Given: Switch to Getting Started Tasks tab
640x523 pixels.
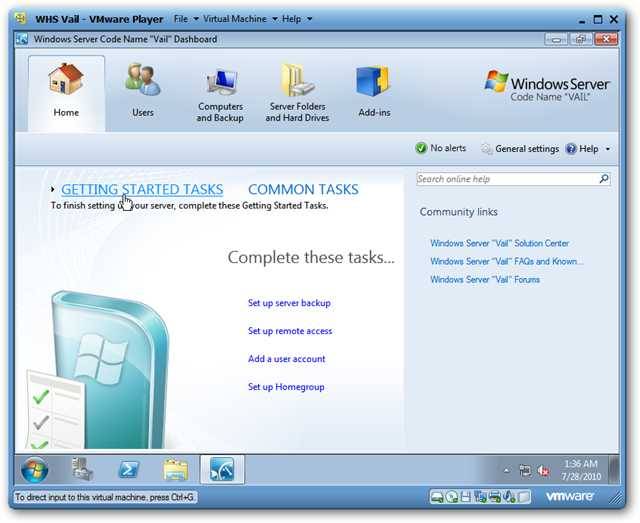Looking at the screenshot, I should click(142, 189).
